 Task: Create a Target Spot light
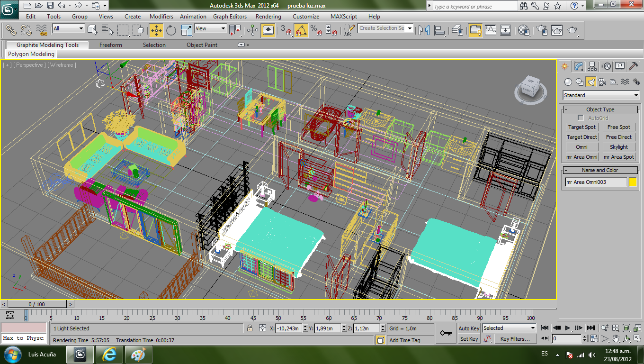[x=582, y=127]
